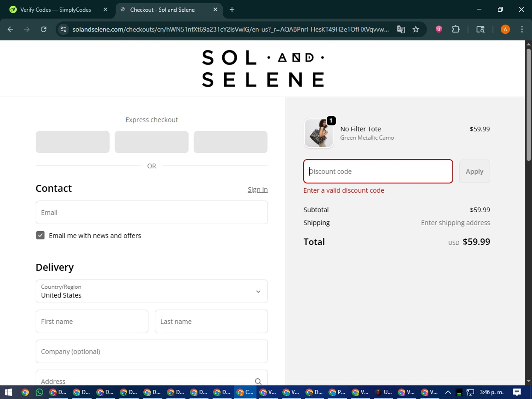Open the Chrome three-dot menu
532x399 pixels.
point(522,29)
